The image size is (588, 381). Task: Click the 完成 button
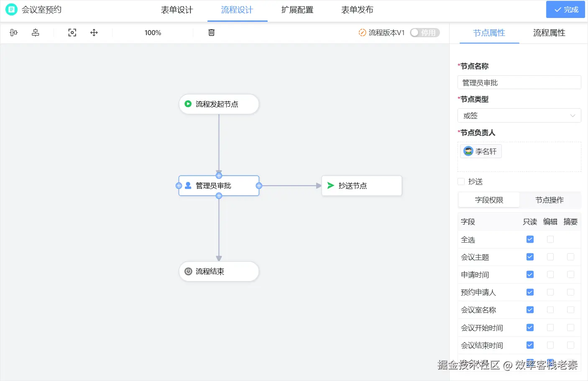point(565,10)
